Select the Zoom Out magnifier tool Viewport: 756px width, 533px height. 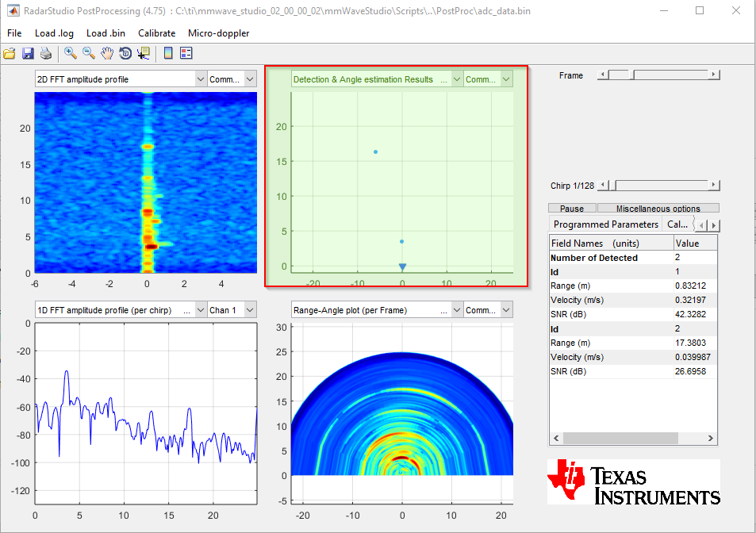[x=89, y=53]
